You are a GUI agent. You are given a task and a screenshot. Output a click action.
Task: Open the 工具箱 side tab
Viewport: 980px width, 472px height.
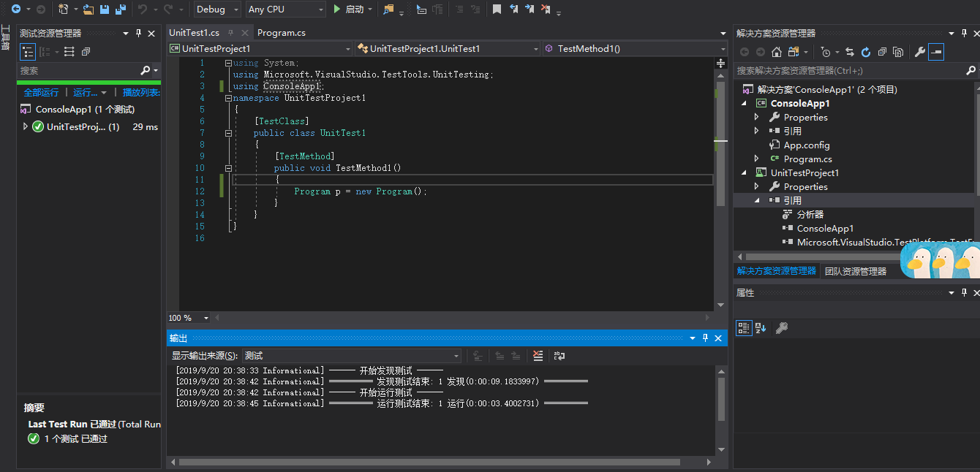[x=5, y=38]
